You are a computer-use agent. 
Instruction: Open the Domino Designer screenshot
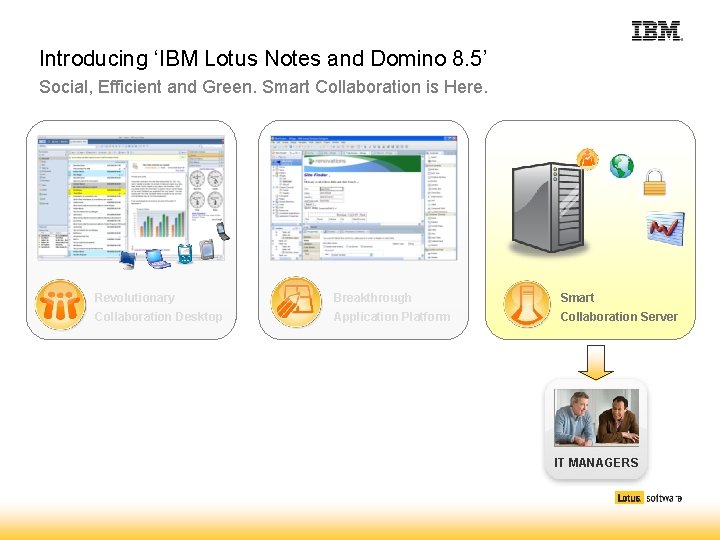(364, 198)
